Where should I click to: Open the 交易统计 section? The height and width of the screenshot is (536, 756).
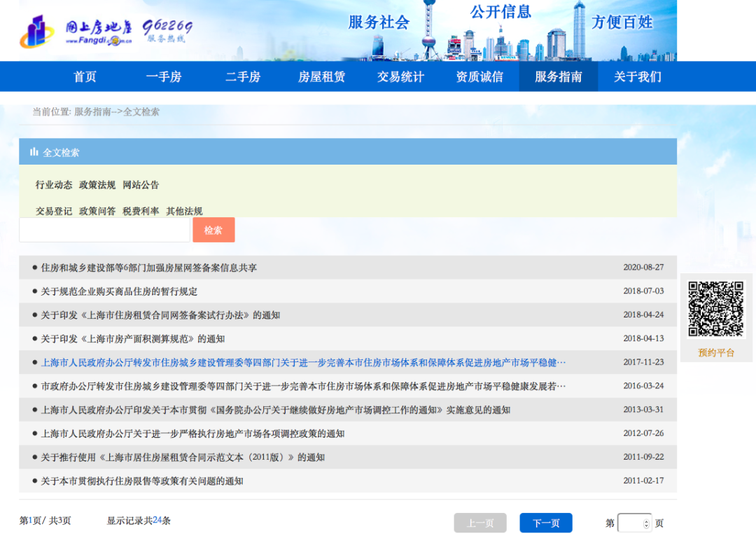tap(400, 77)
